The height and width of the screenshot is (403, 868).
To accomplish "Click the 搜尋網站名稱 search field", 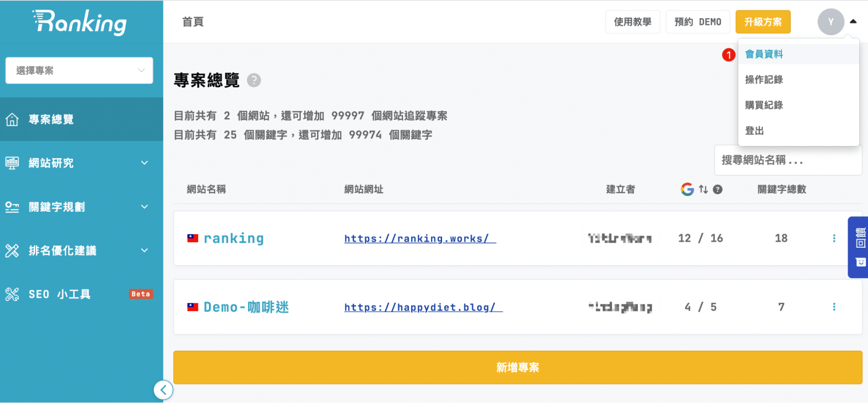I will [788, 161].
